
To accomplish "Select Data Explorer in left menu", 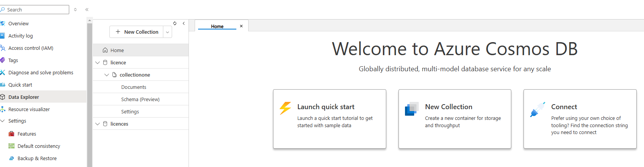I will point(43,97).
